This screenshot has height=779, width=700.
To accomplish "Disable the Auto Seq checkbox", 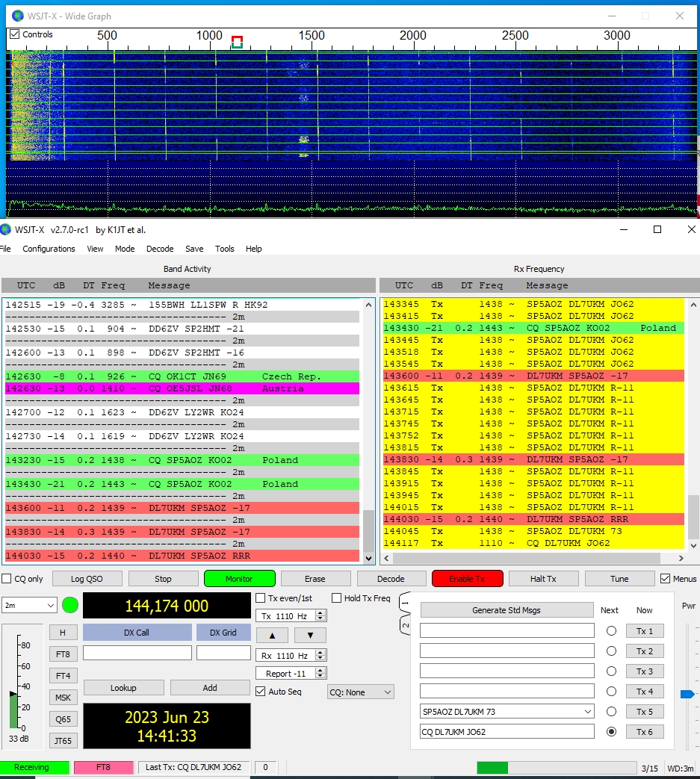I will 260,692.
